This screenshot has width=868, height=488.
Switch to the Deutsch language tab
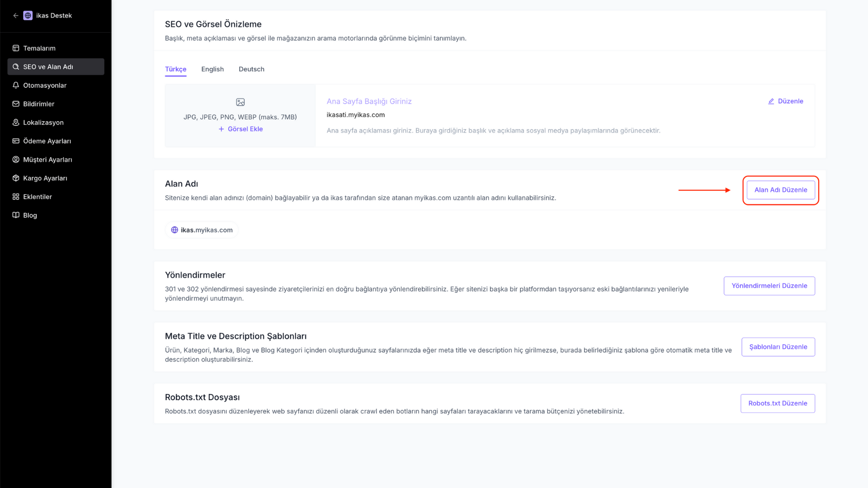pyautogui.click(x=251, y=69)
